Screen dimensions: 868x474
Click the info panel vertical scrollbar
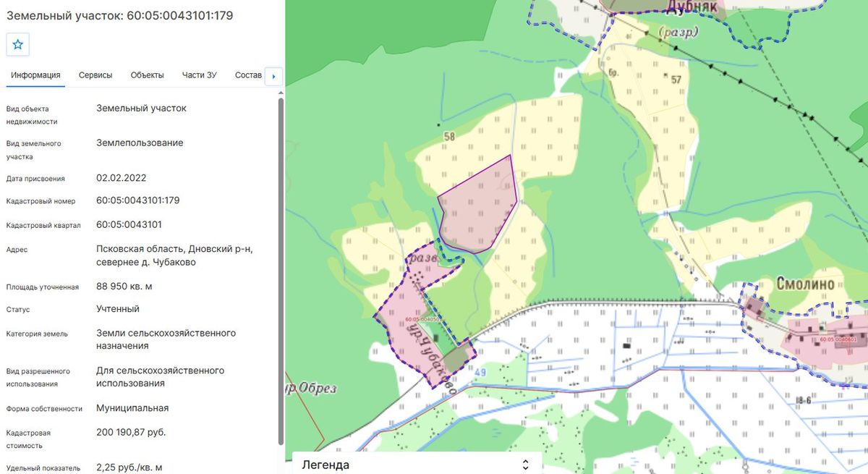pyautogui.click(x=281, y=271)
